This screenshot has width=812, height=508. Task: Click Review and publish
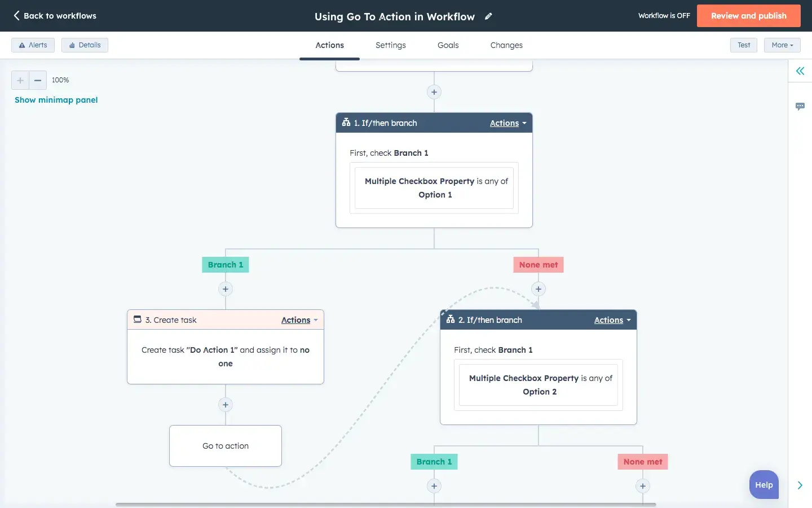pos(749,16)
